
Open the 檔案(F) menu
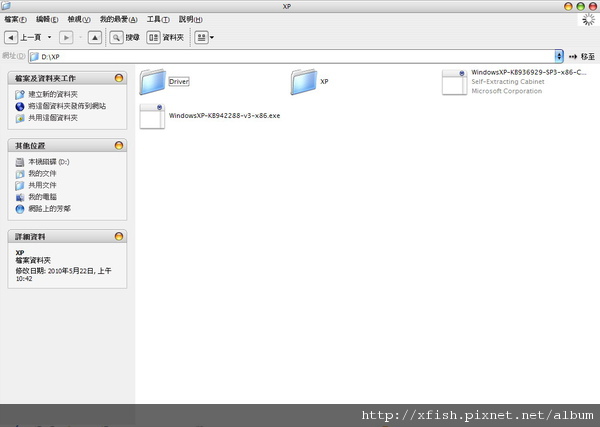(16, 19)
